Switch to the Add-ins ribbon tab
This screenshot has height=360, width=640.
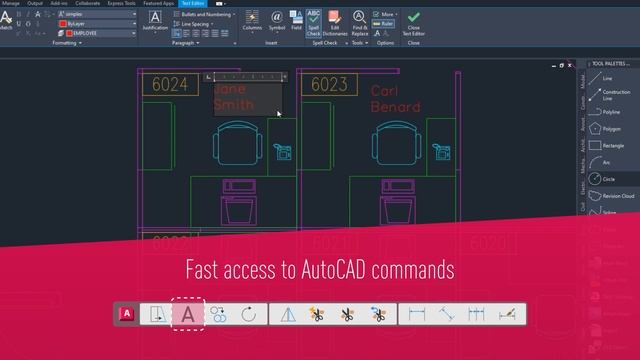59,3
